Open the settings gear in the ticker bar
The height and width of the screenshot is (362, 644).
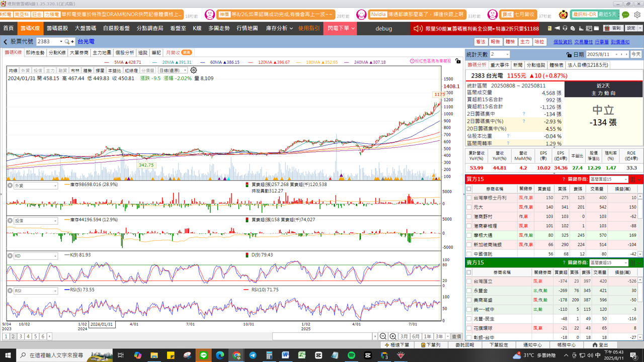637,15
